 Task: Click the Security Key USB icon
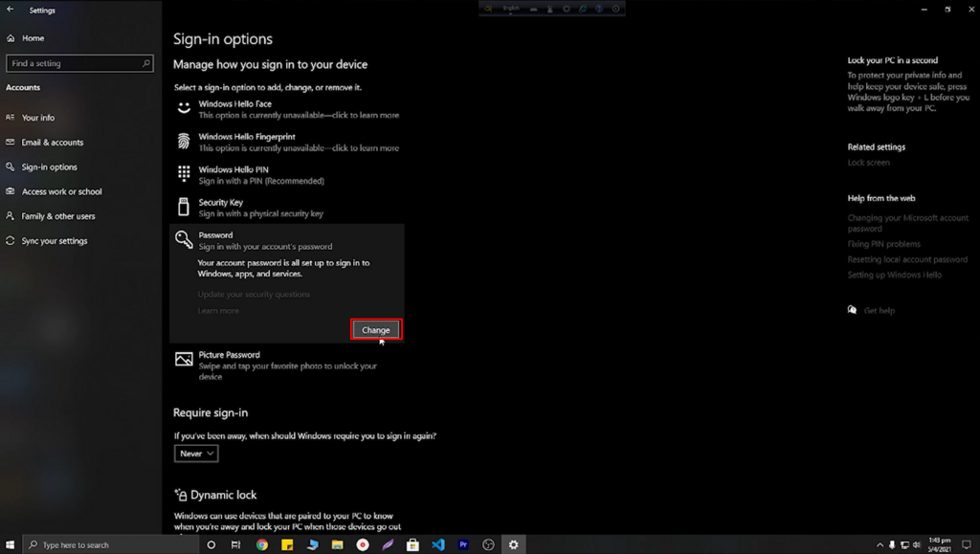click(183, 207)
